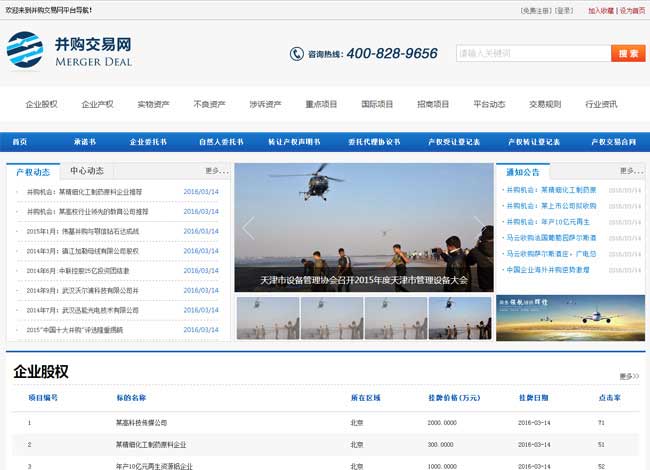Open 产权交易合同 in blue navigation bar
The height and width of the screenshot is (470, 650).
(614, 142)
